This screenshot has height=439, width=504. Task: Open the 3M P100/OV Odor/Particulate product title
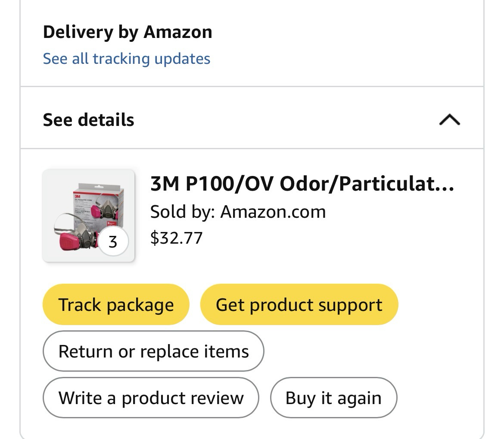[302, 184]
